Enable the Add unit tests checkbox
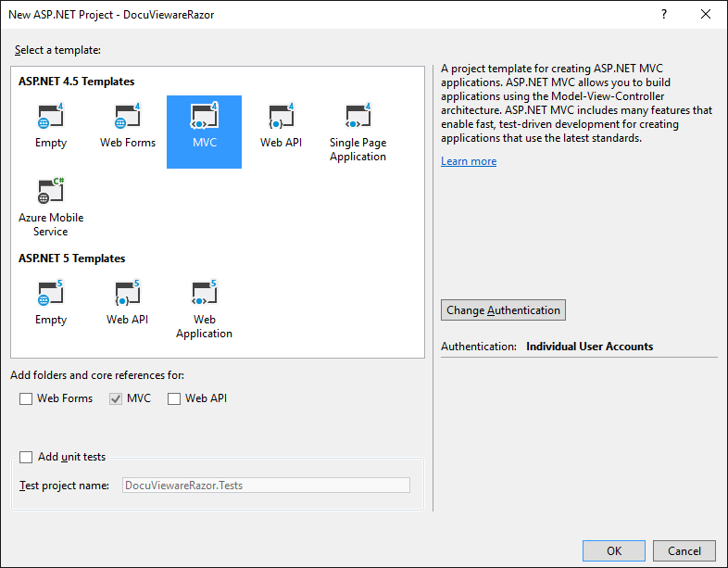This screenshot has height=568, width=728. (26, 457)
